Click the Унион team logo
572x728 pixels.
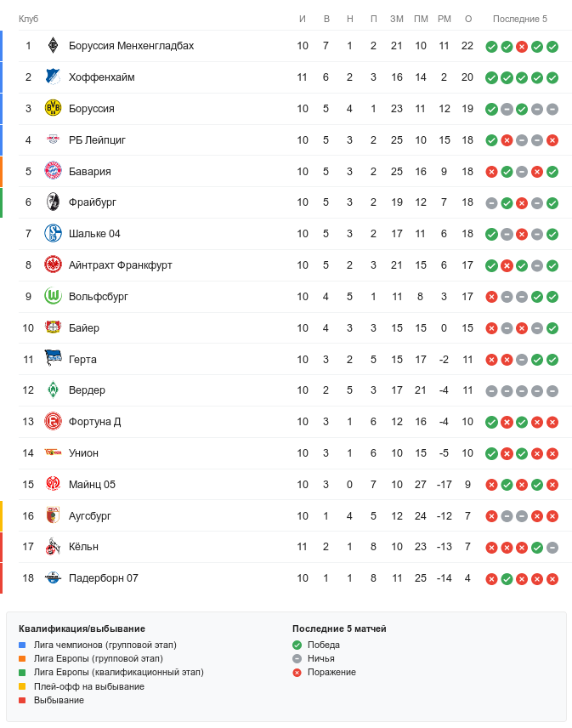[54, 453]
